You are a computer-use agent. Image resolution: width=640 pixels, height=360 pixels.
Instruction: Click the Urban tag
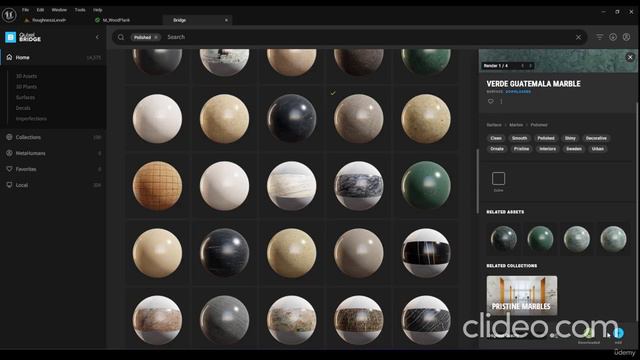[x=598, y=149]
